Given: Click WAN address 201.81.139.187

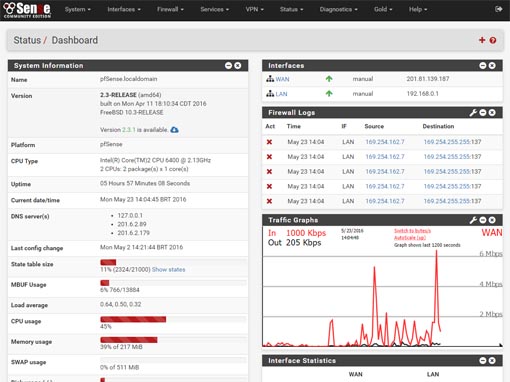Looking at the screenshot, I should click(428, 79).
